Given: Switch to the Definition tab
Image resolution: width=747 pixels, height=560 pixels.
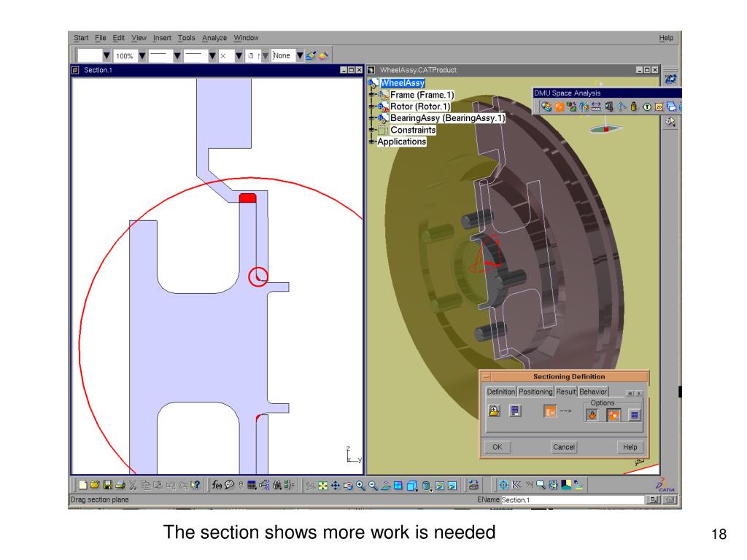Looking at the screenshot, I should coord(500,392).
